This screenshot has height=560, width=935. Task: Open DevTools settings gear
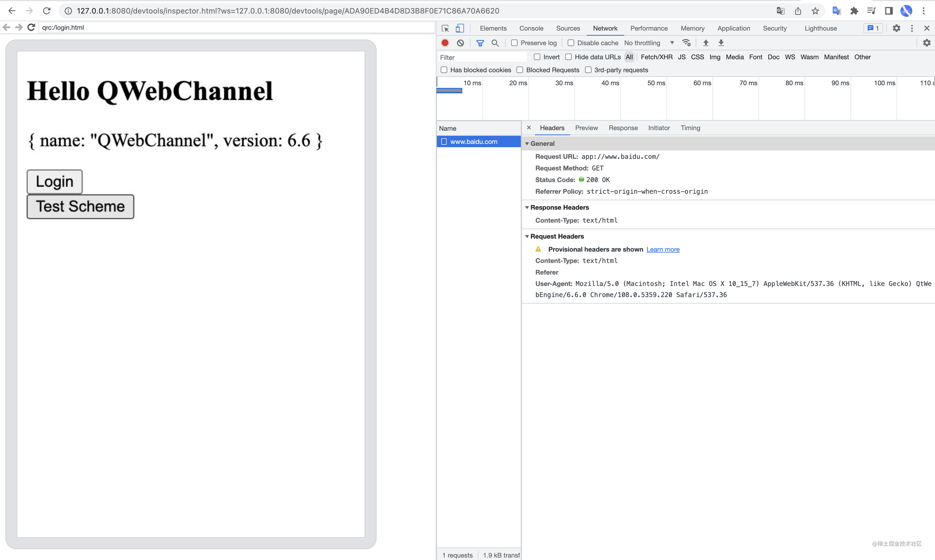tap(896, 28)
